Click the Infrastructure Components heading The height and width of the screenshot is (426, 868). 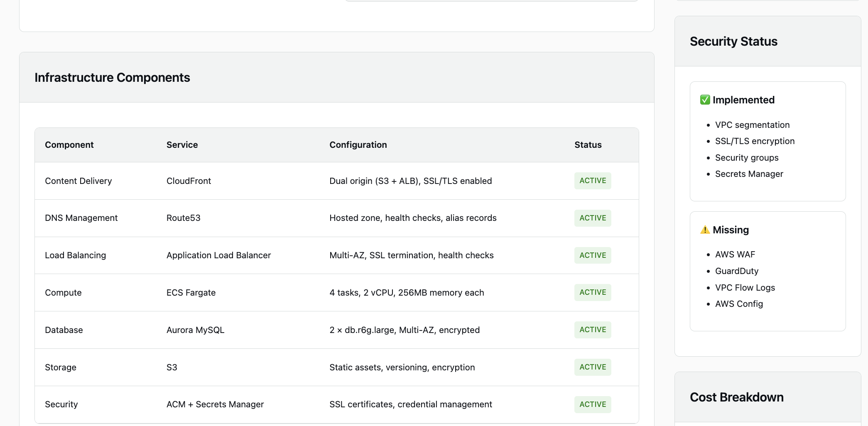[112, 78]
